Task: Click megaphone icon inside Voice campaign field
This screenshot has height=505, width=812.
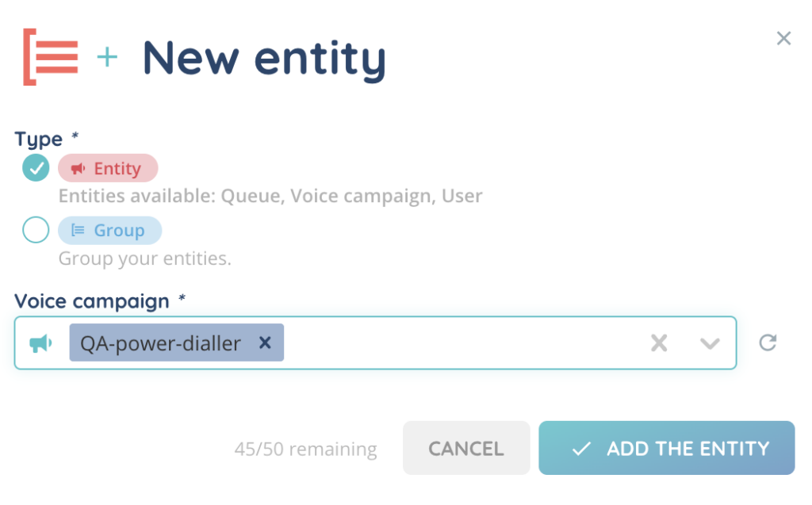Action: (x=41, y=343)
